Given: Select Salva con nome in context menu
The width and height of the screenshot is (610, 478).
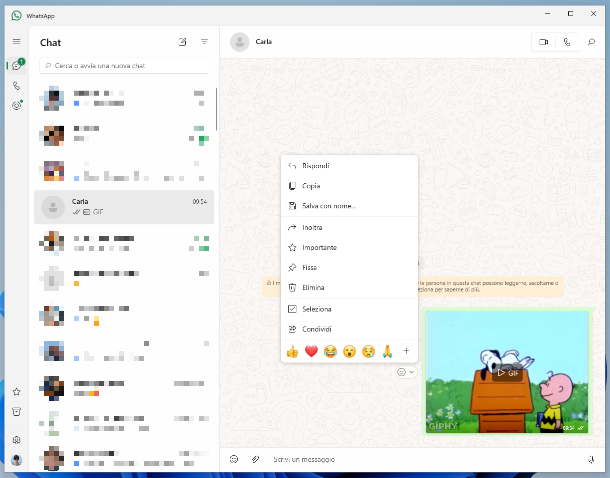Looking at the screenshot, I should [x=349, y=206].
